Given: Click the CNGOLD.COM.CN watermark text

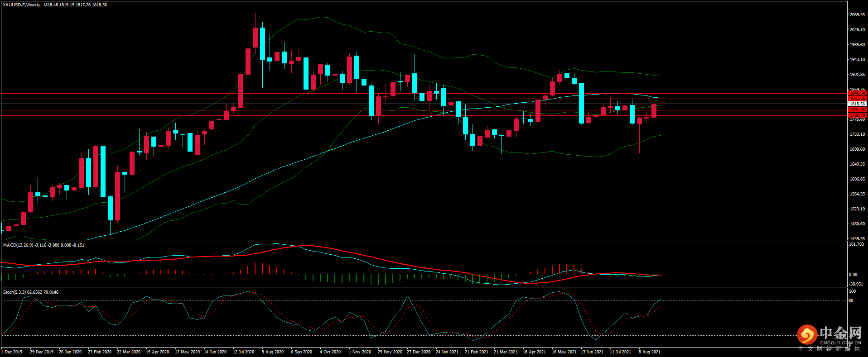Looking at the screenshot, I should point(841,343).
